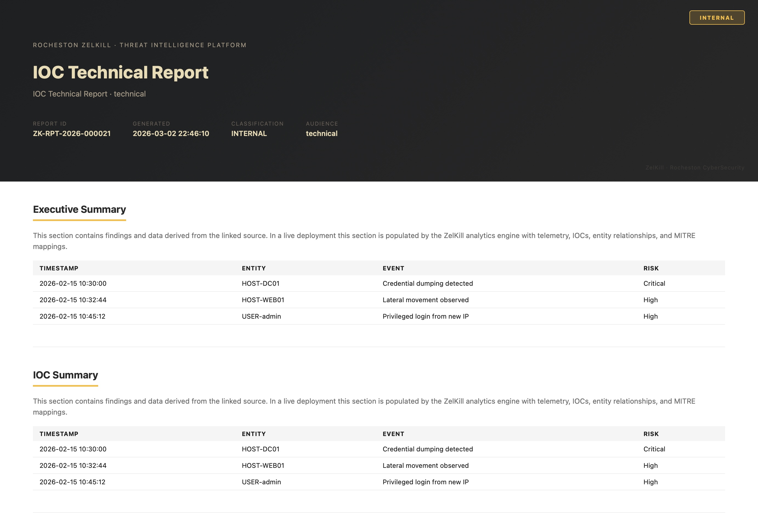Select report ID ZK-RPT-2026-000021
The image size is (758, 532).
[x=72, y=133]
